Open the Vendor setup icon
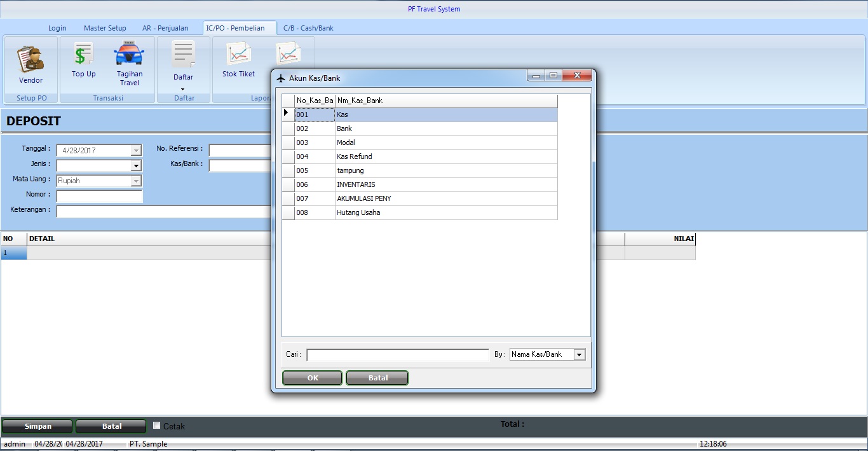Screen dimensions: 868x451 coord(31,60)
